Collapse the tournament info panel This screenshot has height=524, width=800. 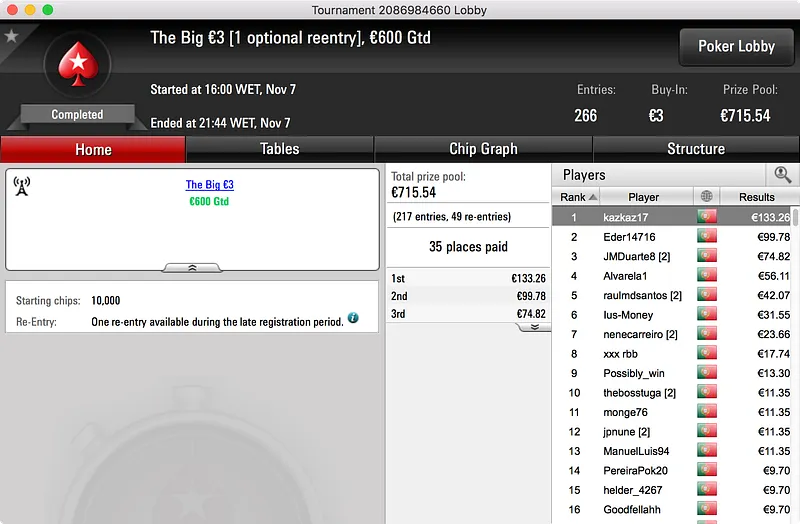coord(192,268)
